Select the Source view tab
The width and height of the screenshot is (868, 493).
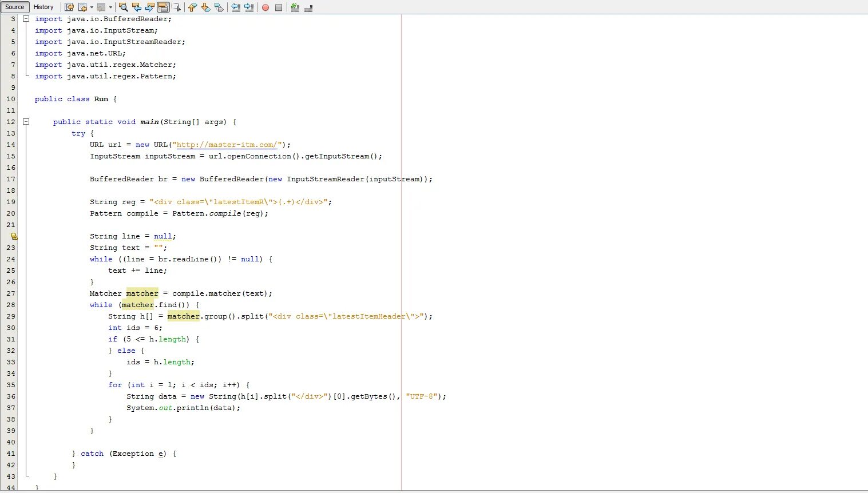point(15,7)
